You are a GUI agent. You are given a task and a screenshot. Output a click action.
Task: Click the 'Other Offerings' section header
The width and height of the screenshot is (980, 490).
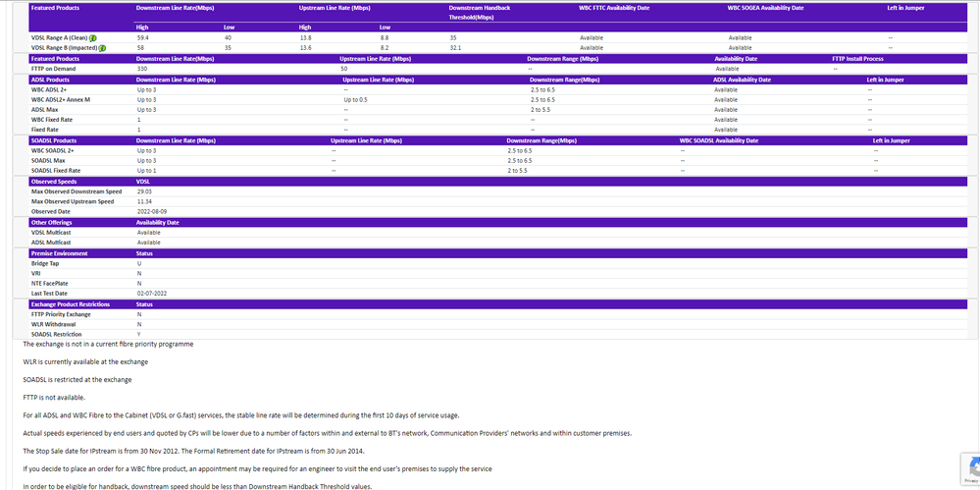click(x=51, y=222)
